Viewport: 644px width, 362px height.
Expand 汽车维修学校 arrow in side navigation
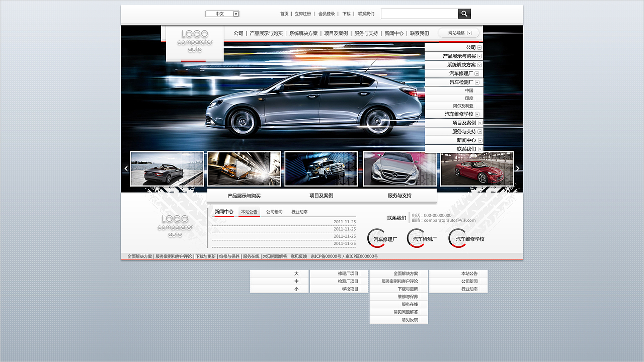(x=477, y=114)
